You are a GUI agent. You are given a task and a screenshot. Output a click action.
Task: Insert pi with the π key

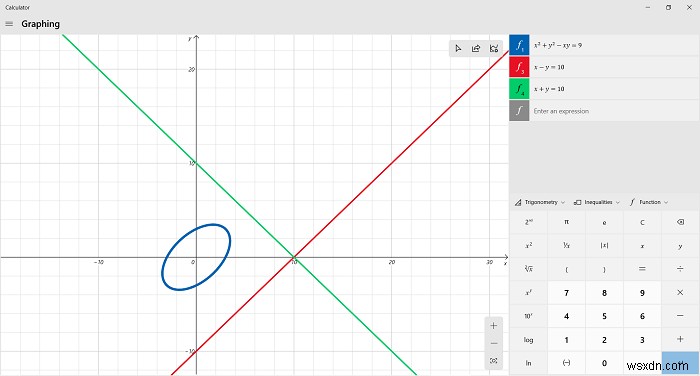point(567,222)
